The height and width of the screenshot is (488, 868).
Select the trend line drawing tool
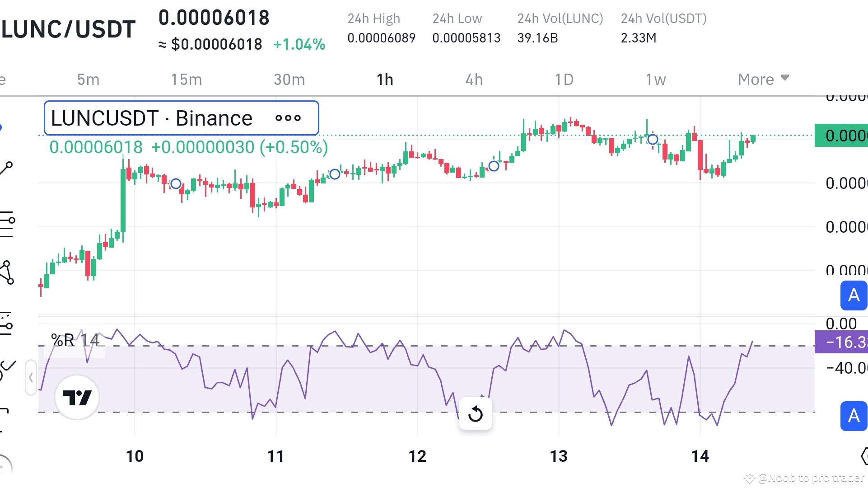click(6, 168)
